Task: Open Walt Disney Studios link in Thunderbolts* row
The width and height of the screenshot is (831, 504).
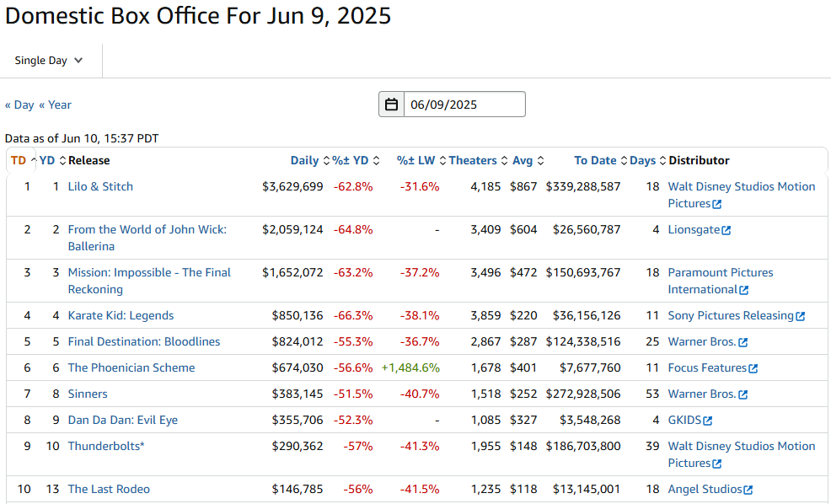Action: 741,454
